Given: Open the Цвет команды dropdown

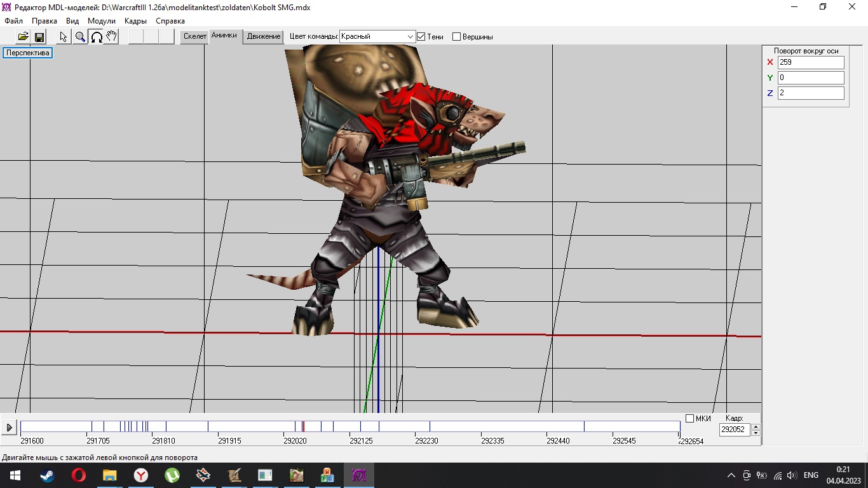Looking at the screenshot, I should (x=377, y=37).
